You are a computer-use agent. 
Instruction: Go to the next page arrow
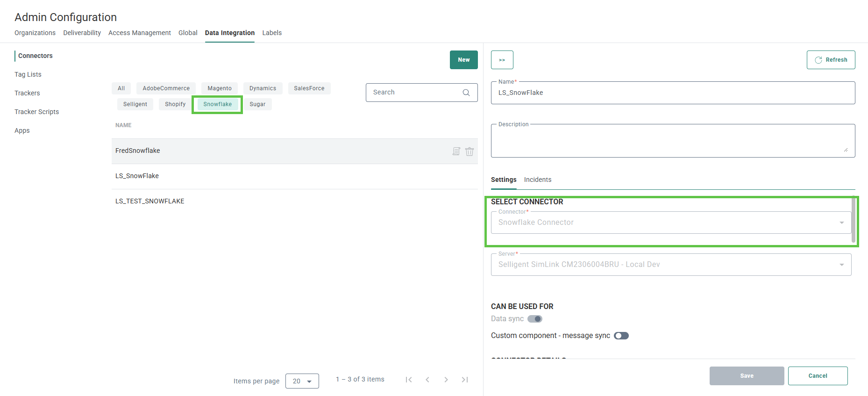coord(446,380)
